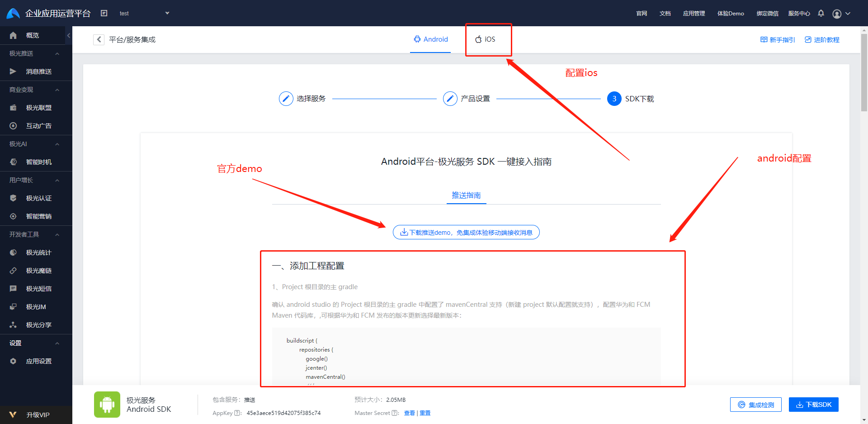Open 应用管理 in the top bar

click(x=694, y=14)
